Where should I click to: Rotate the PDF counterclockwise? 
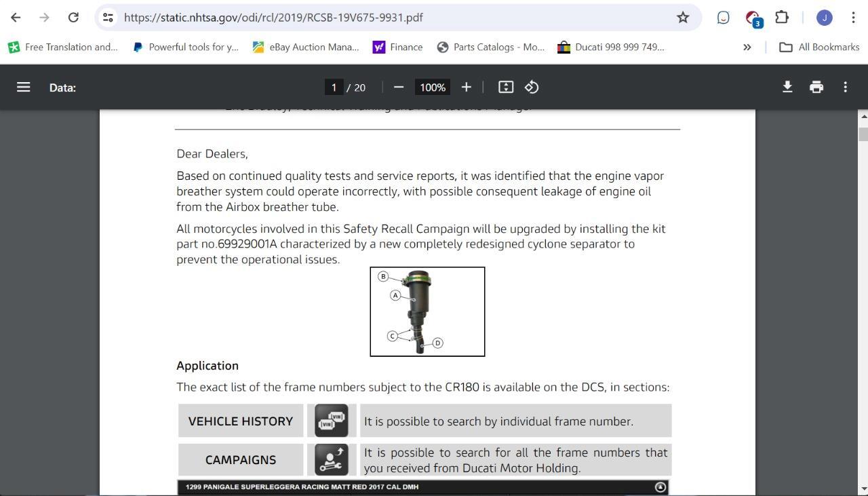532,87
